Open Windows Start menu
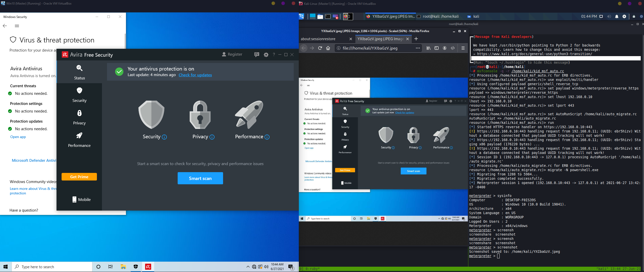The height and width of the screenshot is (272, 644). click(6, 267)
